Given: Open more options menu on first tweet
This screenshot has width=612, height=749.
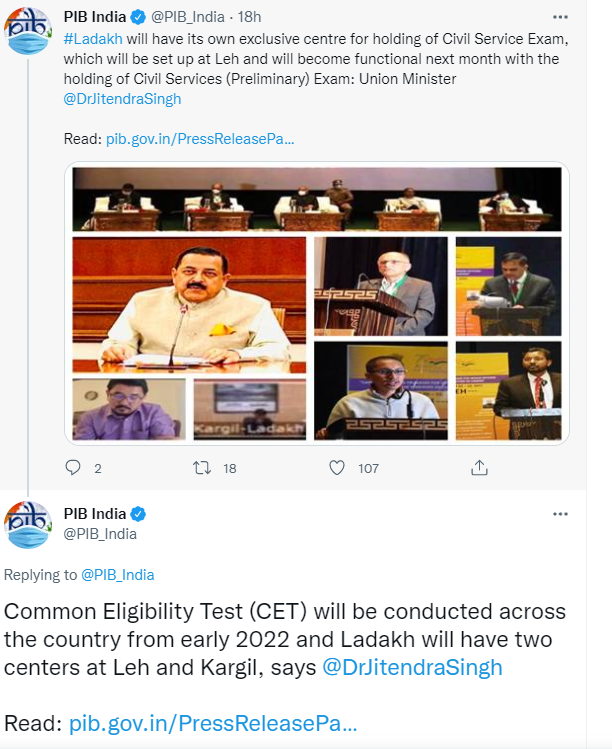Looking at the screenshot, I should pyautogui.click(x=560, y=16).
